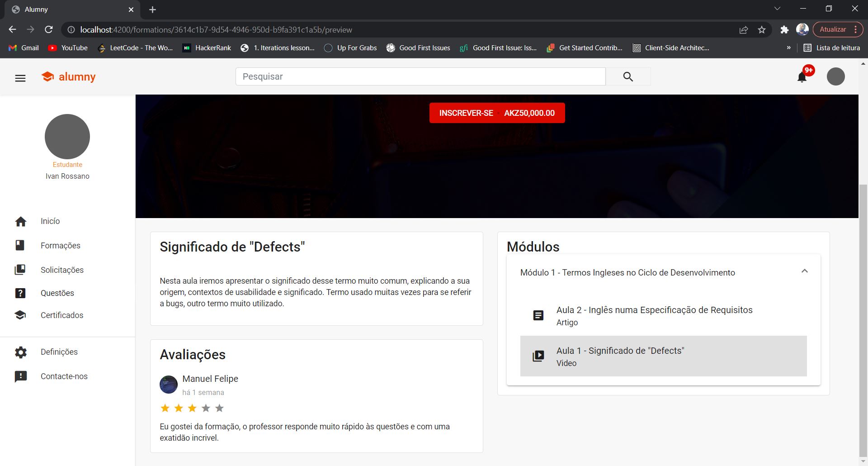Go back to previous page
868x466 pixels.
[12, 29]
